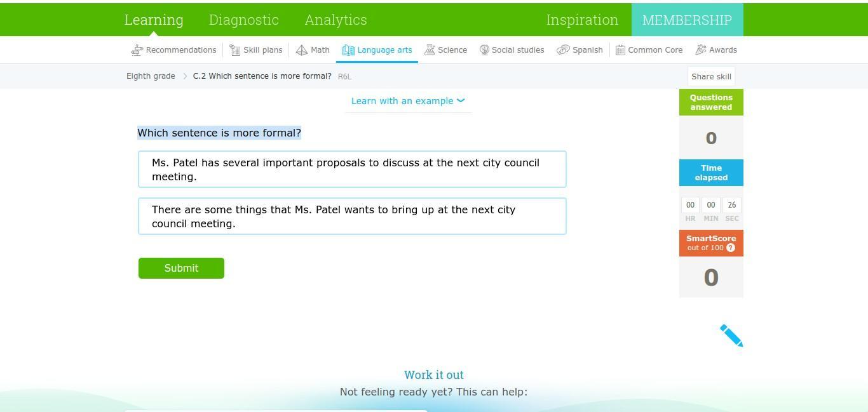868x412 pixels.
Task: Click the Questions answered header
Action: [711, 102]
